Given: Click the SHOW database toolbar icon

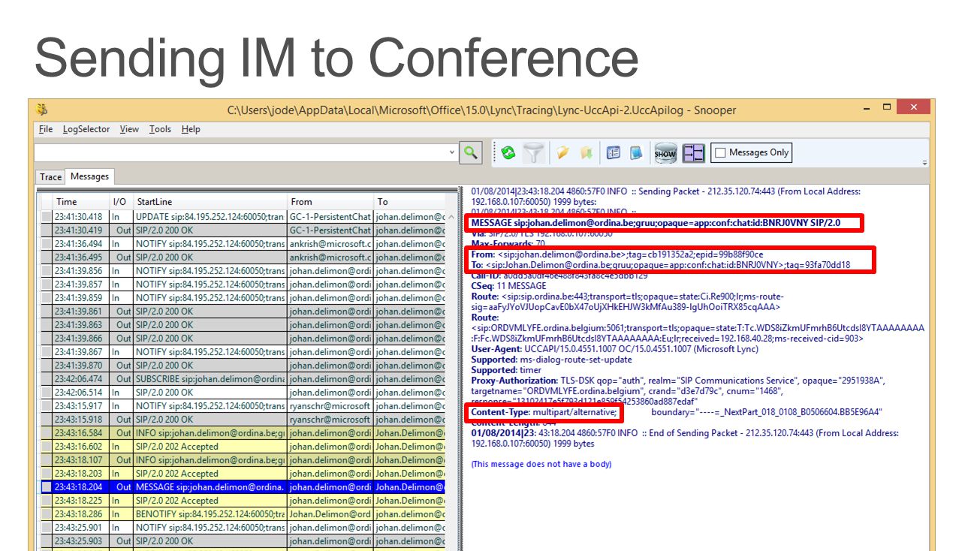Looking at the screenshot, I should click(665, 152).
